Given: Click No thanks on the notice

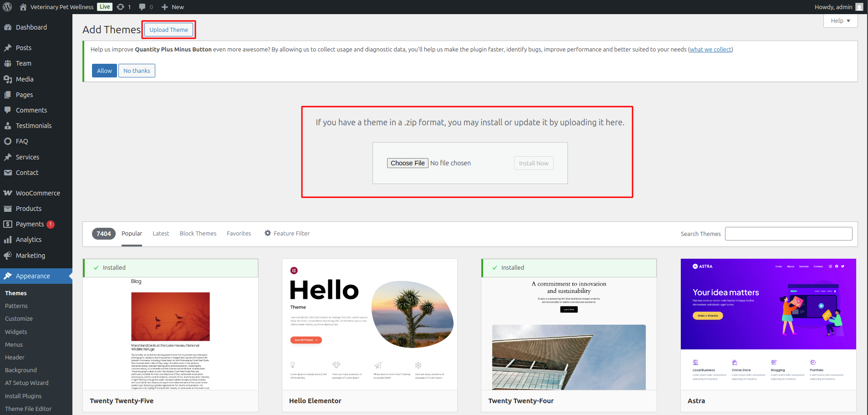Looking at the screenshot, I should click(x=137, y=71).
